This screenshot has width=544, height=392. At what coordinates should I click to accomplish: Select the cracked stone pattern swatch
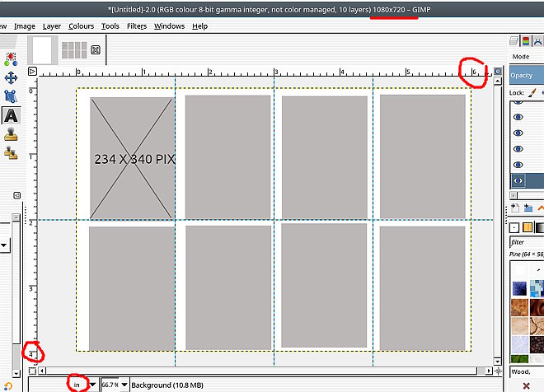537,325
